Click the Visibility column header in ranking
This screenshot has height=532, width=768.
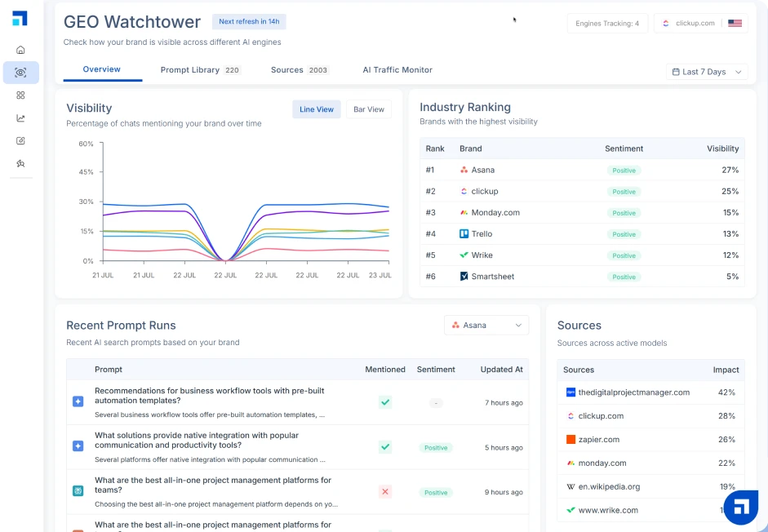pyautogui.click(x=722, y=149)
